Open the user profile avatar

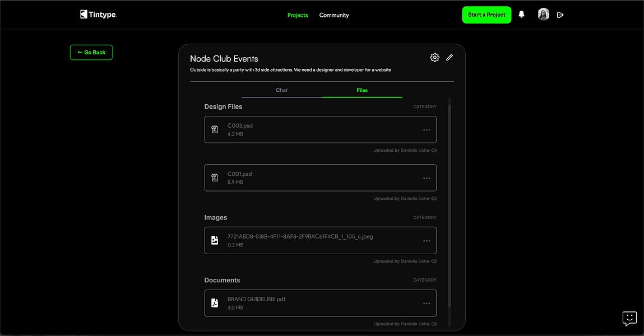pyautogui.click(x=543, y=15)
